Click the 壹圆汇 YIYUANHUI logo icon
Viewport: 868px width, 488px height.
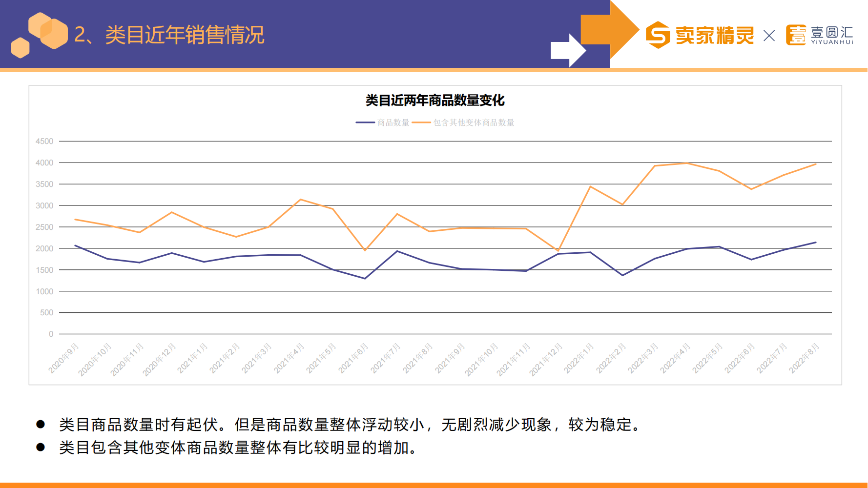click(x=796, y=35)
